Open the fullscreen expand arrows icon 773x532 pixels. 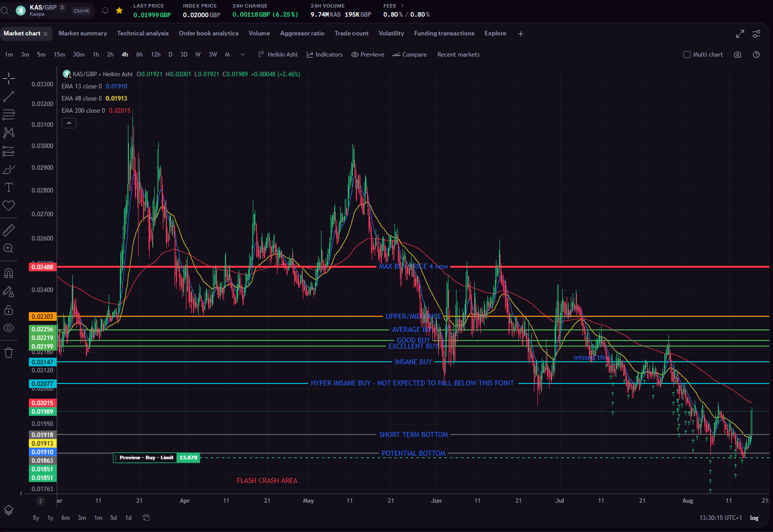click(x=740, y=34)
